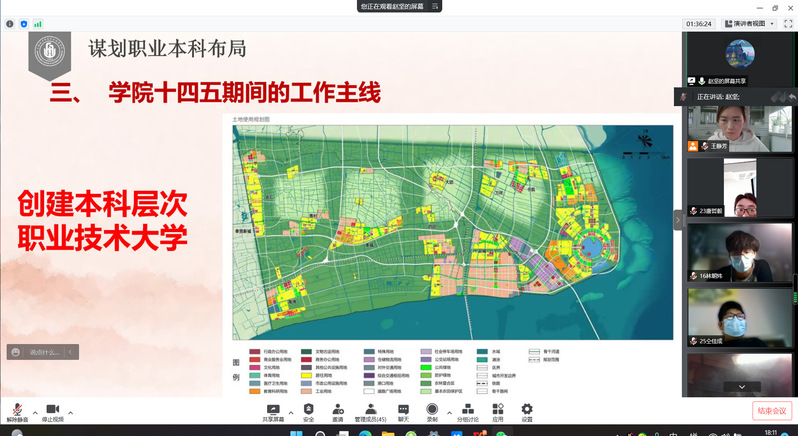
Task: Open the 设置 settings gear
Action: point(526,409)
